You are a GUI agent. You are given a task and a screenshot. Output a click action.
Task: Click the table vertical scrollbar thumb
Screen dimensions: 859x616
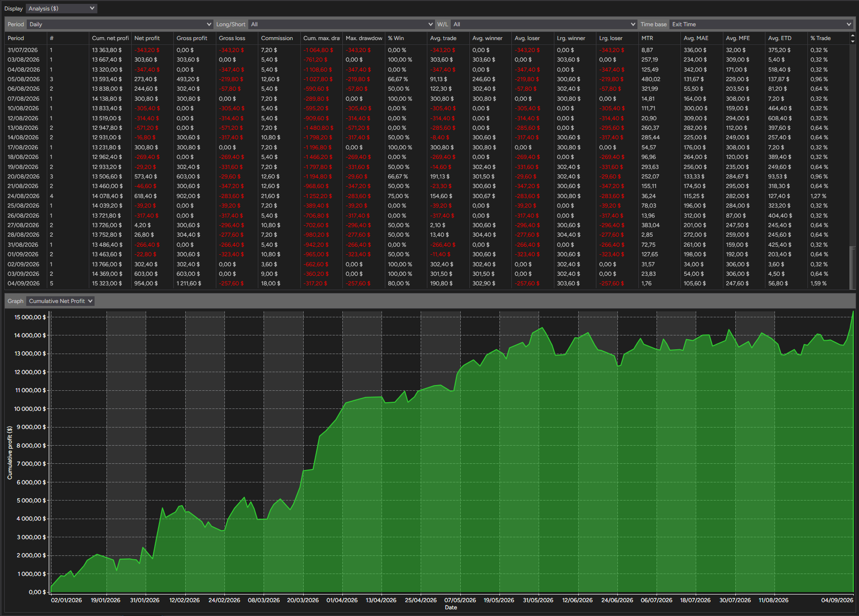click(x=853, y=267)
